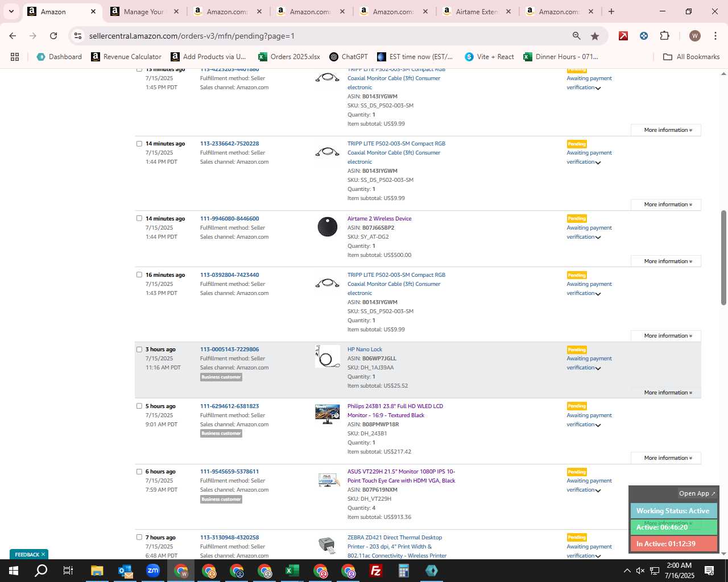
Task: Click the muted volume icon in system tray
Action: 640,571
